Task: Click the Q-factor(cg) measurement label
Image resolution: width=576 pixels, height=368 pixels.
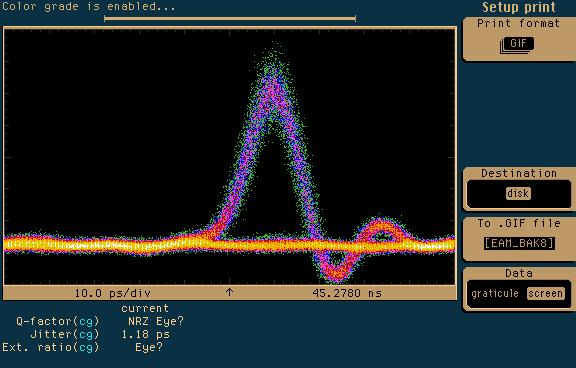Action: point(58,321)
